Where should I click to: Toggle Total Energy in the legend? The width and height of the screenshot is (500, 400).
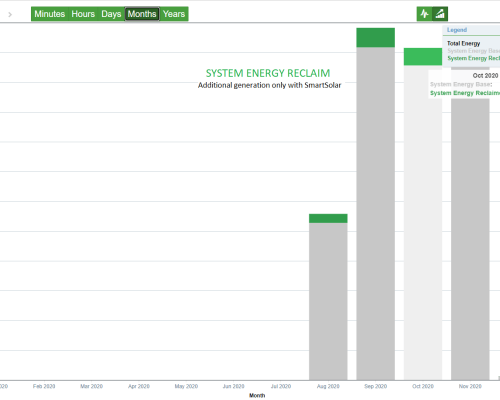click(x=463, y=43)
